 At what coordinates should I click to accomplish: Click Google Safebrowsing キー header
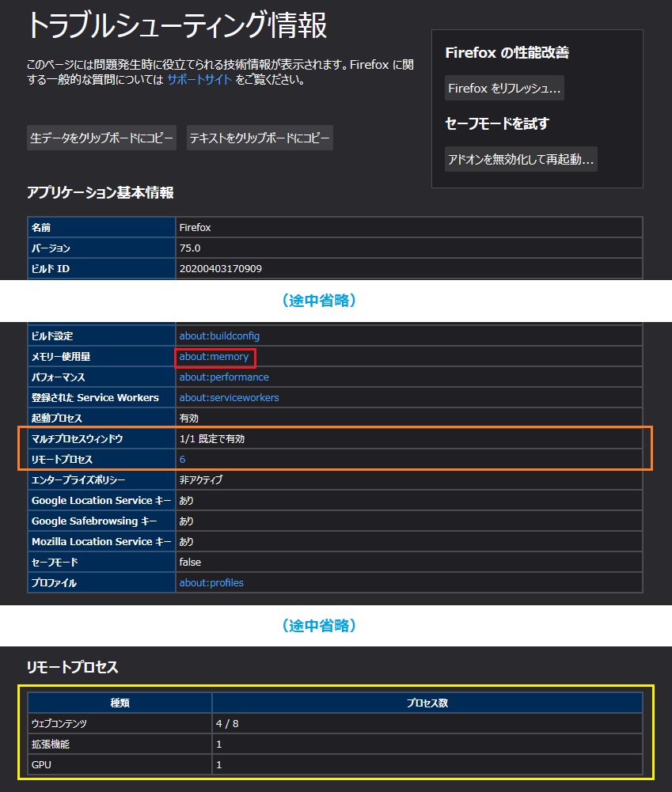(x=101, y=521)
